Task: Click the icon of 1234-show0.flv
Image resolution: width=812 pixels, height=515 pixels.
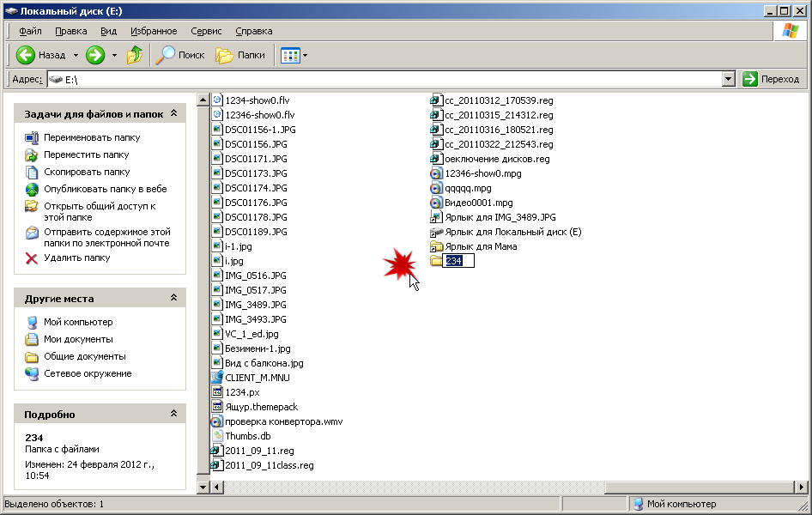Action: (x=217, y=100)
